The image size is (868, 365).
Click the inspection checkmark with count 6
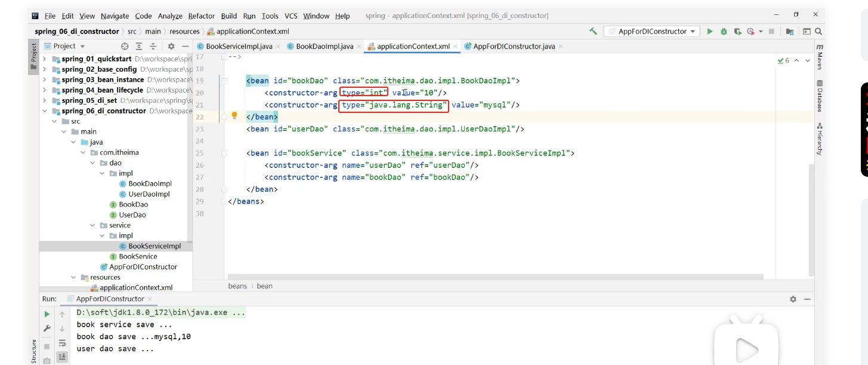[x=783, y=60]
